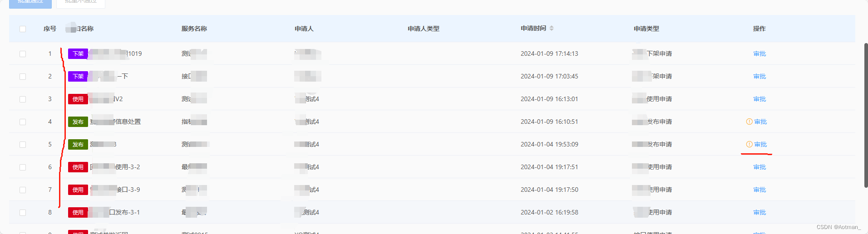Check the checkbox for row 8
This screenshot has width=868, height=234.
23,213
